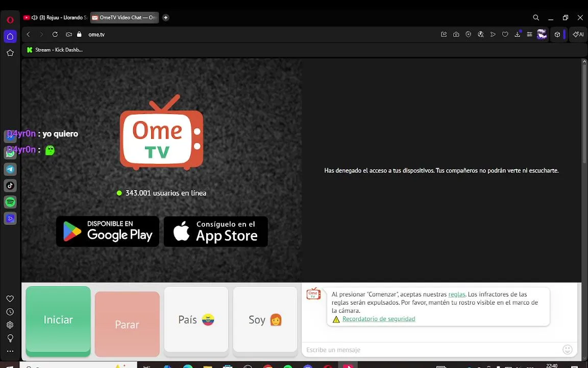
Task: Select the OmeTV Video Chat tab
Action: (125, 18)
